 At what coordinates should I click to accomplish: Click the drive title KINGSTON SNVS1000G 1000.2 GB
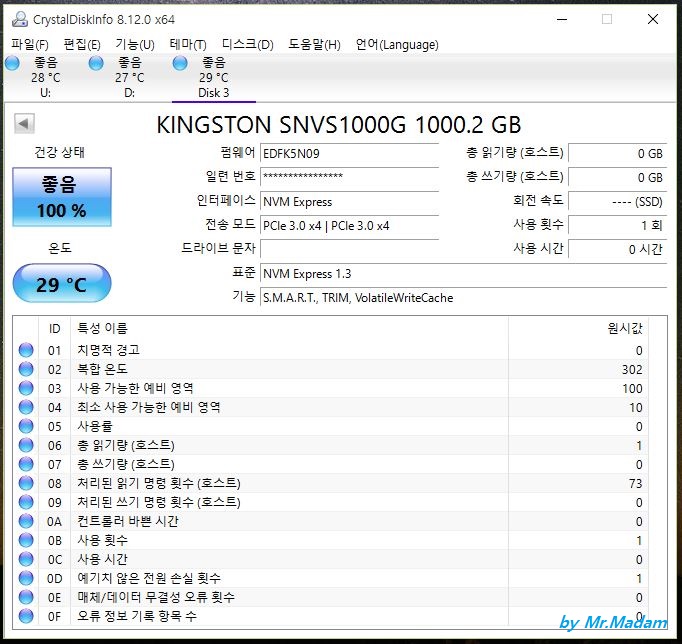(338, 125)
